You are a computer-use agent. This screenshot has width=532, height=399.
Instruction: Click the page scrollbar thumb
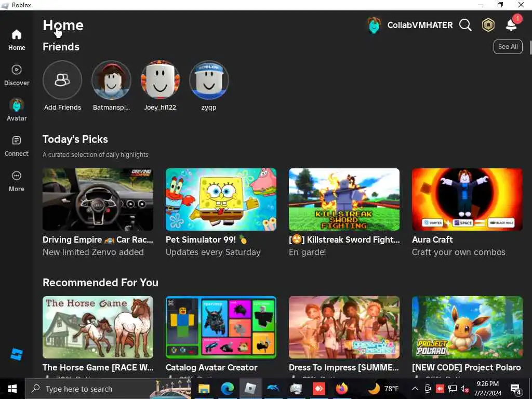pos(530,47)
